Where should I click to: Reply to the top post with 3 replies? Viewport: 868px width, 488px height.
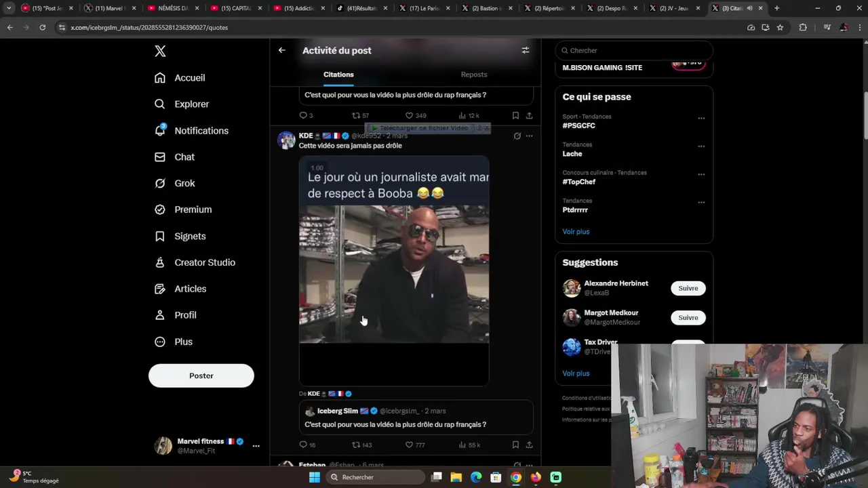tap(306, 115)
